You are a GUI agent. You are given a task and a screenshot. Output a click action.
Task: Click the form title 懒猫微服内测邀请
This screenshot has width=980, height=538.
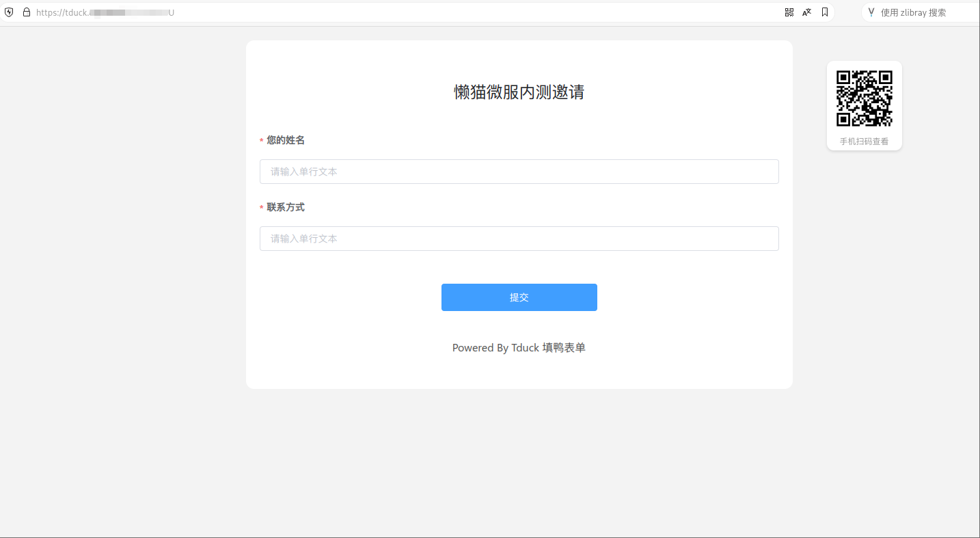pyautogui.click(x=519, y=92)
